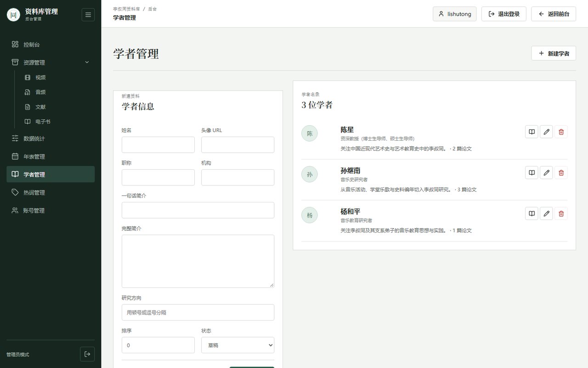The width and height of the screenshot is (588, 368).
Task: Edit scholar 孙继南 with pencil icon
Action: (x=546, y=173)
